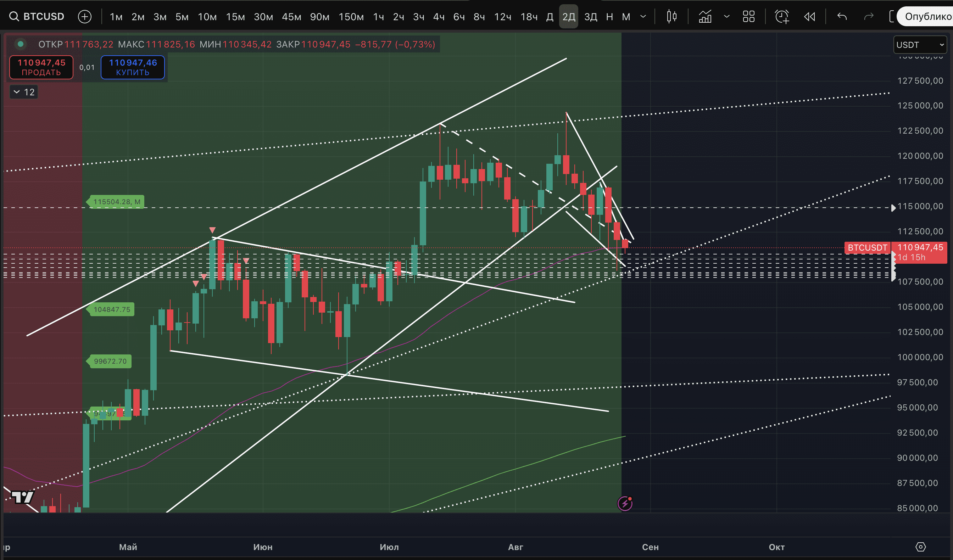
Task: Click the КУПИТЬ buy button
Action: point(133,67)
